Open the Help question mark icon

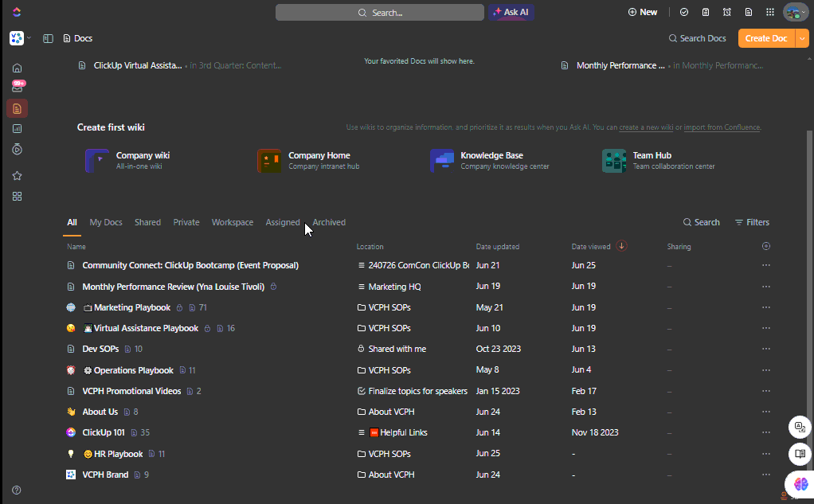click(x=17, y=490)
